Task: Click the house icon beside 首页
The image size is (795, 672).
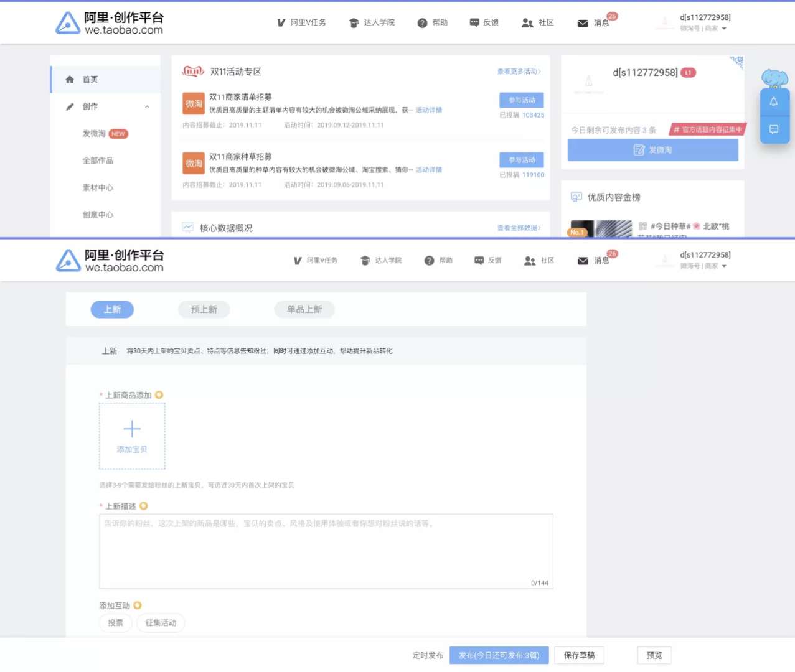Action: pos(70,80)
